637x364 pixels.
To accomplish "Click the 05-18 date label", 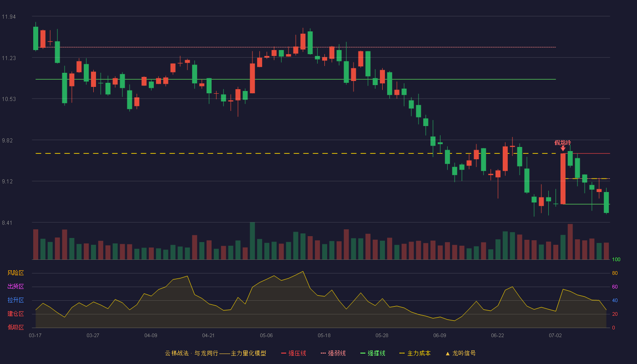I will pos(324,335).
